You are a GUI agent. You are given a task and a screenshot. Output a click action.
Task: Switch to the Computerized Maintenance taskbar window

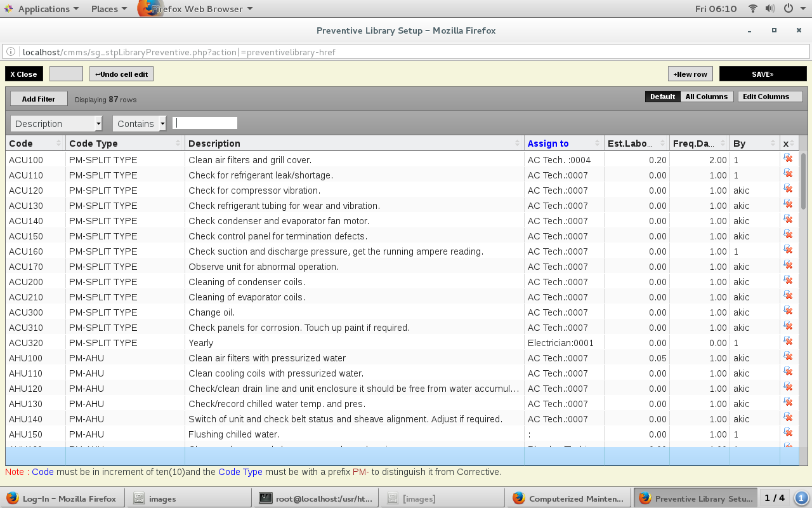(568, 498)
